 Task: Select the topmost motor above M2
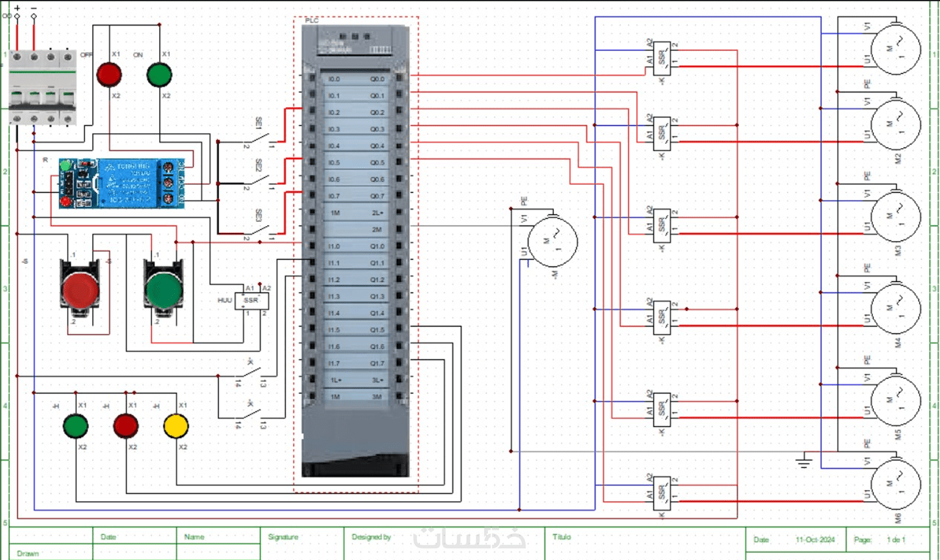point(896,49)
